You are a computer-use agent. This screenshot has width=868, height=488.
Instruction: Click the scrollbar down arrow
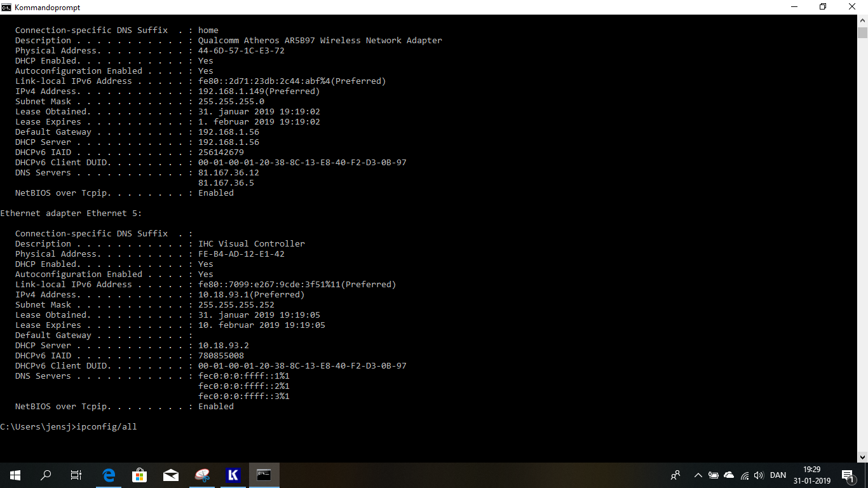coord(862,457)
